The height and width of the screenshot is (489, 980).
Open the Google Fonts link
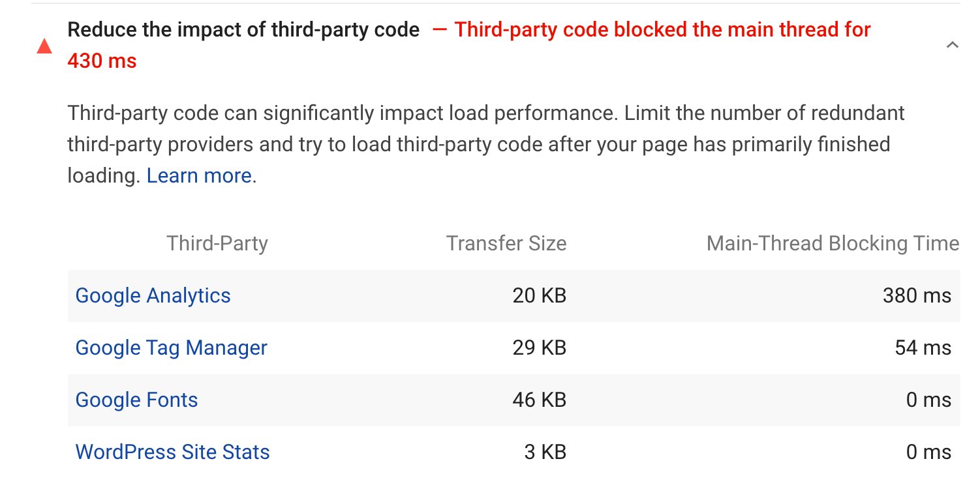pos(136,400)
